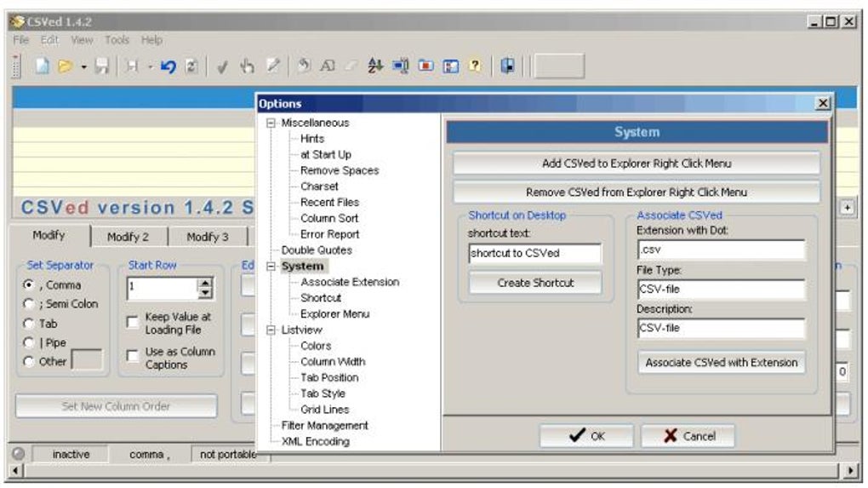Image resolution: width=868 pixels, height=488 pixels.
Task: Decrease Start Row with the down arrow
Action: coord(205,293)
